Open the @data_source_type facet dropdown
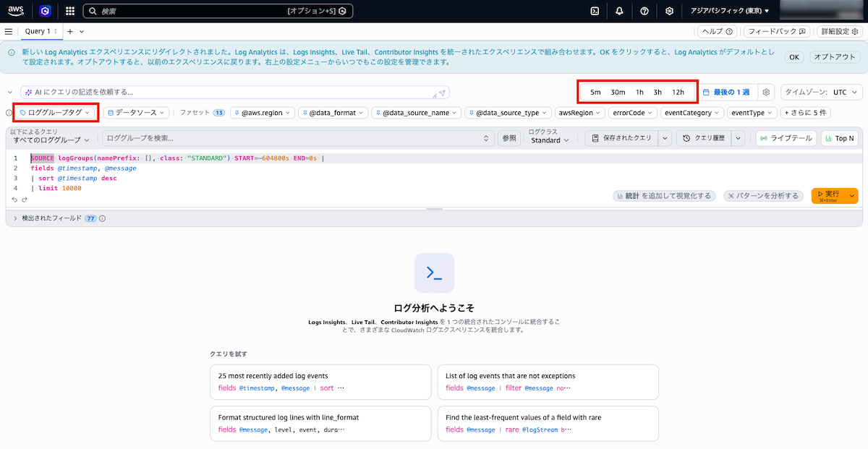Screen dimensions: 868x449 [x=509, y=113]
